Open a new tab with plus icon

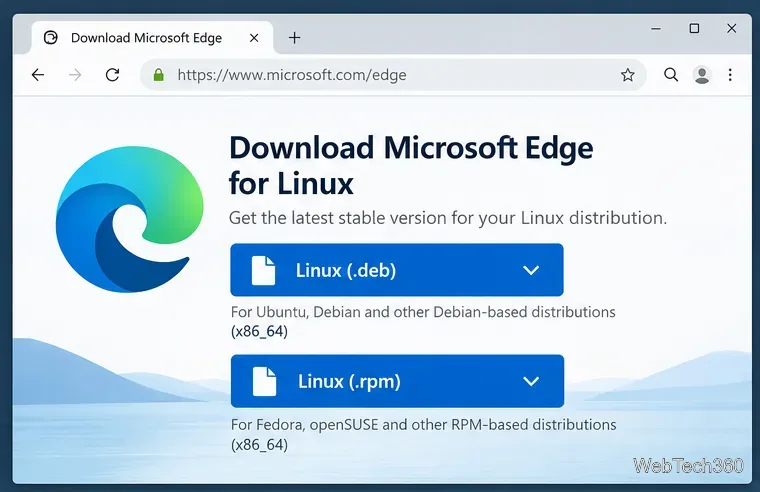295,38
